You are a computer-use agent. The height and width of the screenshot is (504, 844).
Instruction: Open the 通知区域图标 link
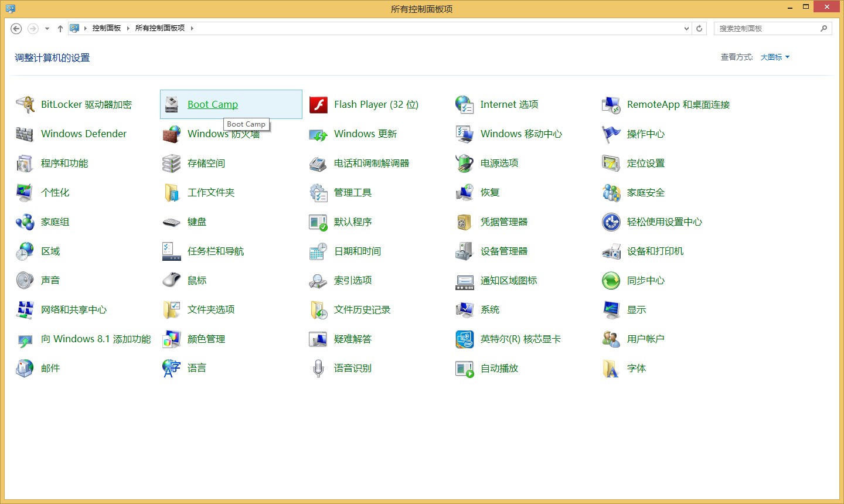pos(509,280)
